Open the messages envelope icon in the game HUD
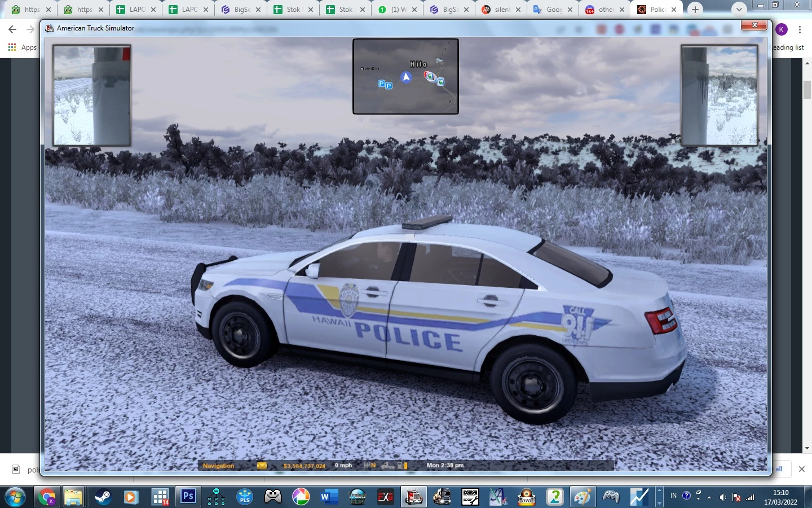The width and height of the screenshot is (812, 508). pyautogui.click(x=262, y=466)
